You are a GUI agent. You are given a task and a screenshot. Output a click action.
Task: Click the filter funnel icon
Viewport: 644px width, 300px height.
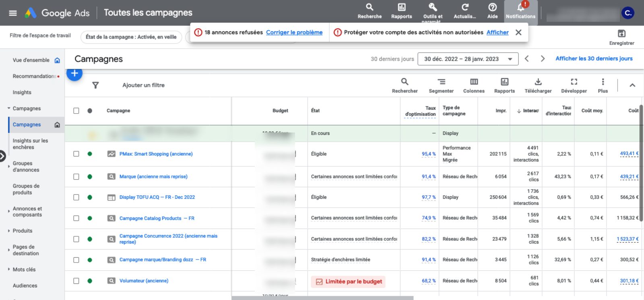point(95,85)
